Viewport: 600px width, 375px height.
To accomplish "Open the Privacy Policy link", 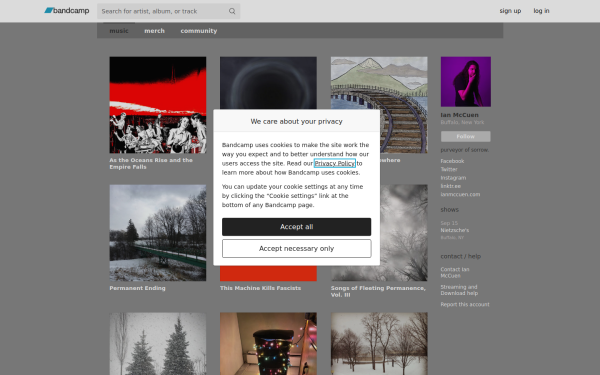I will click(335, 163).
